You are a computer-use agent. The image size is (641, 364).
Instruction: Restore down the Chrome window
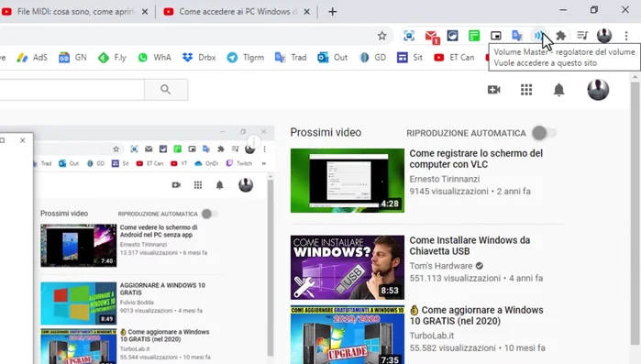click(594, 10)
